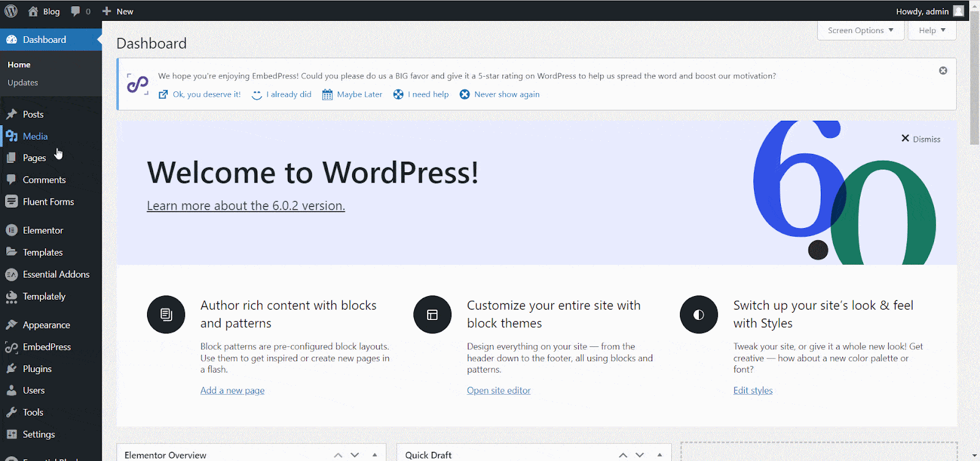Screen dimensions: 980x461
Task: Toggle the Quick Draft panel
Action: pyautogui.click(x=660, y=455)
